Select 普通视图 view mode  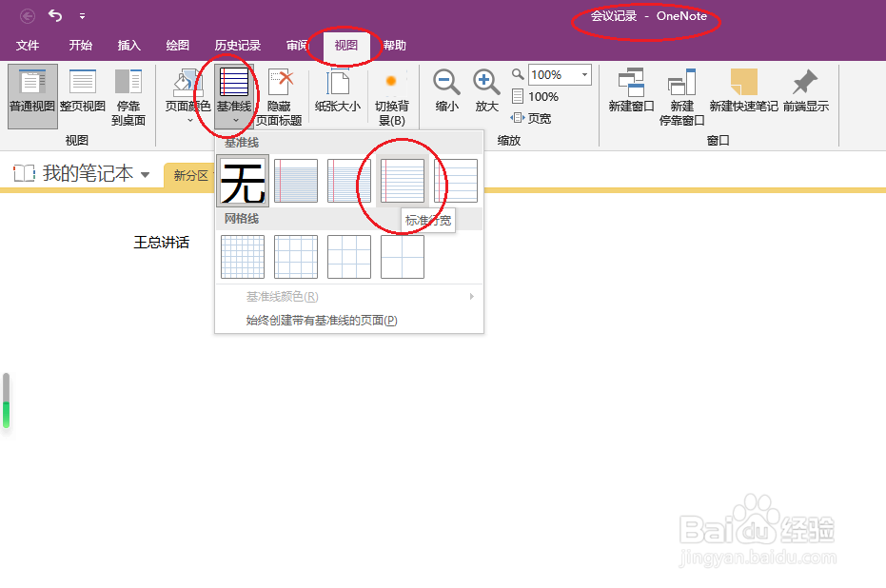pyautogui.click(x=32, y=96)
